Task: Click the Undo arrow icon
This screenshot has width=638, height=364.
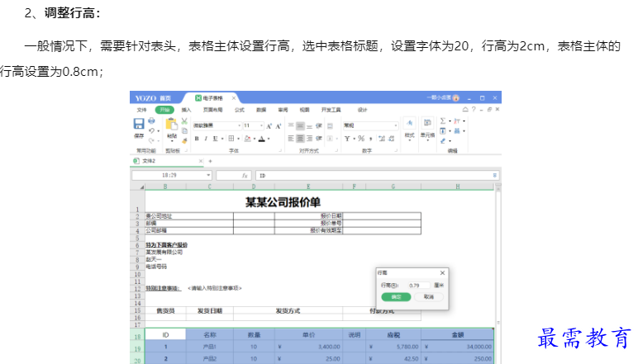Action: tap(151, 130)
